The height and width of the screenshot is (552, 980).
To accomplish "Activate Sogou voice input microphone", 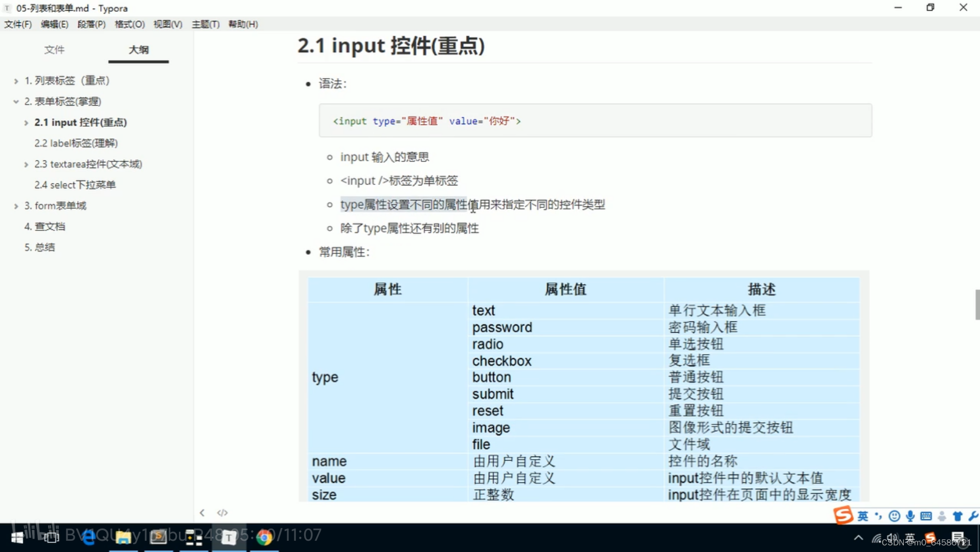I will point(910,516).
